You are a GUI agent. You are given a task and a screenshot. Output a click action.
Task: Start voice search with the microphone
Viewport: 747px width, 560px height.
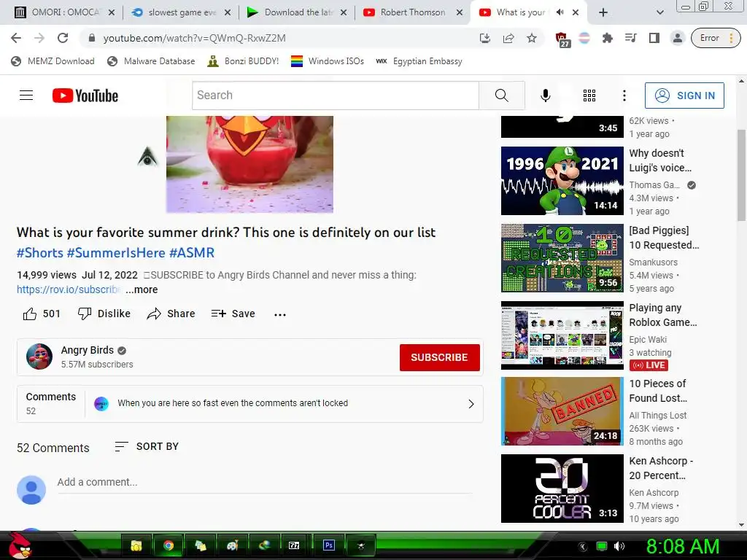546,96
